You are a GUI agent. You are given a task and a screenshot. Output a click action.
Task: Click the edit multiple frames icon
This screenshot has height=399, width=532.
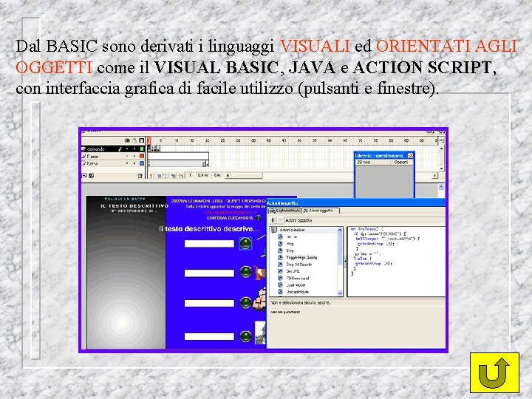[174, 175]
